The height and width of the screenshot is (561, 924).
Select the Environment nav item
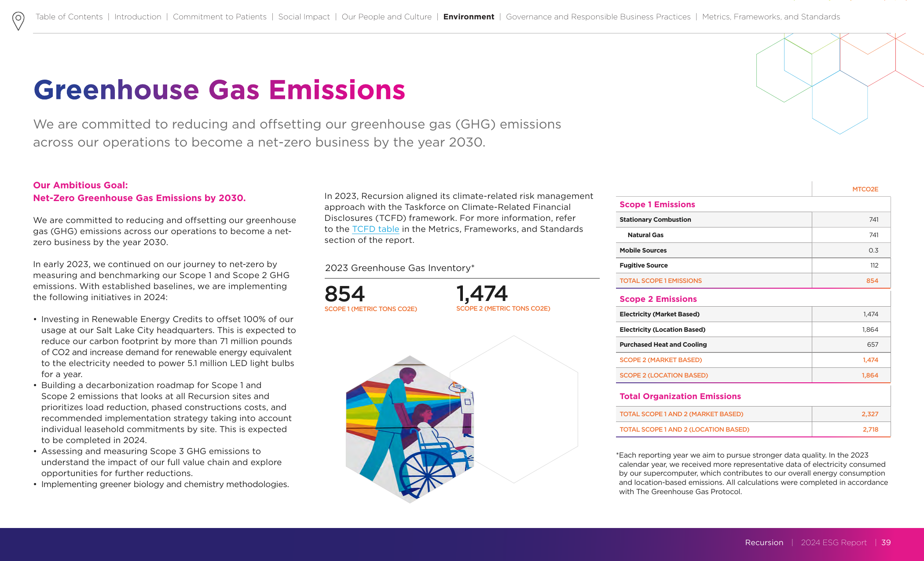click(469, 17)
